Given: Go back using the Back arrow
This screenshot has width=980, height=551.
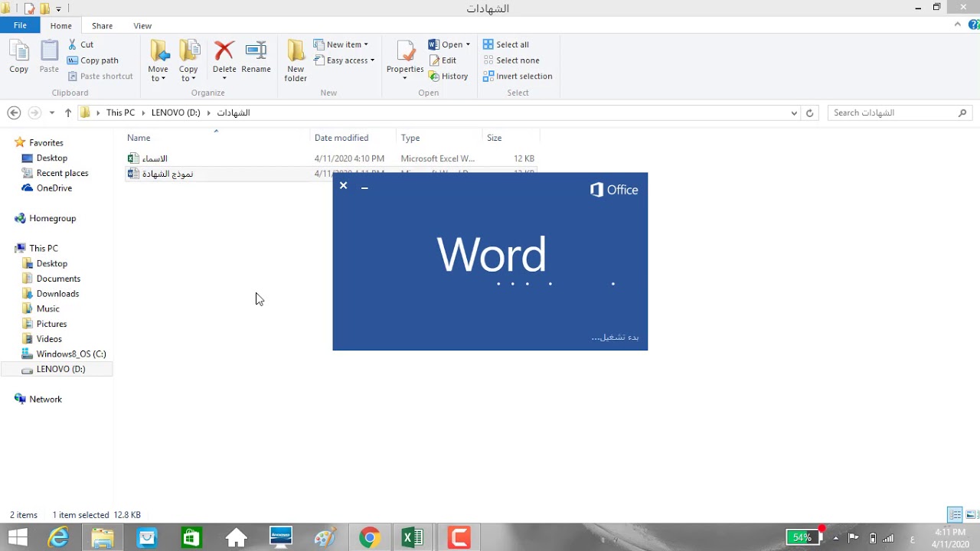Looking at the screenshot, I should coord(14,112).
